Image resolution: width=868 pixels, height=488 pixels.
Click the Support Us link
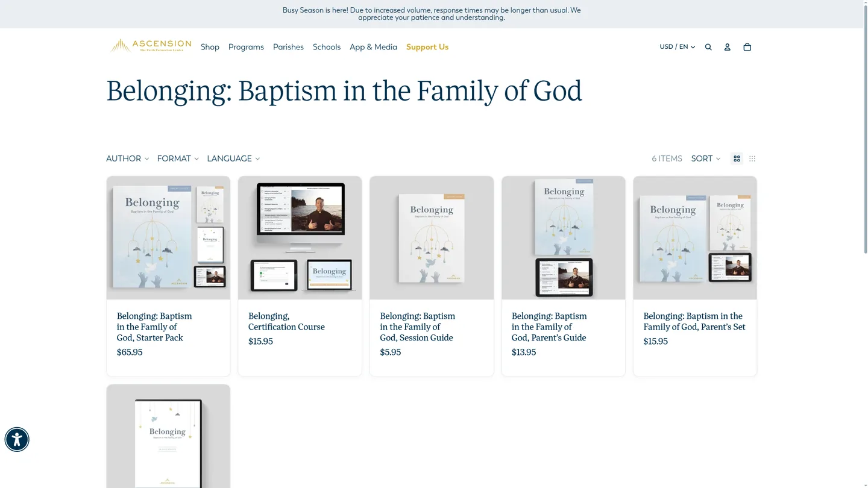(427, 47)
